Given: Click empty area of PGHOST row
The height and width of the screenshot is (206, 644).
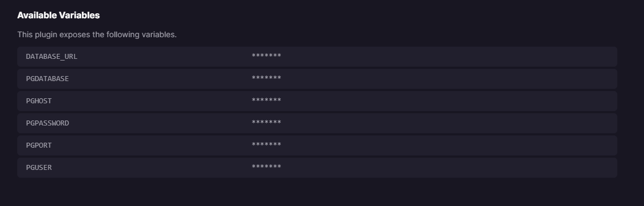Looking at the screenshot, I should 448,101.
